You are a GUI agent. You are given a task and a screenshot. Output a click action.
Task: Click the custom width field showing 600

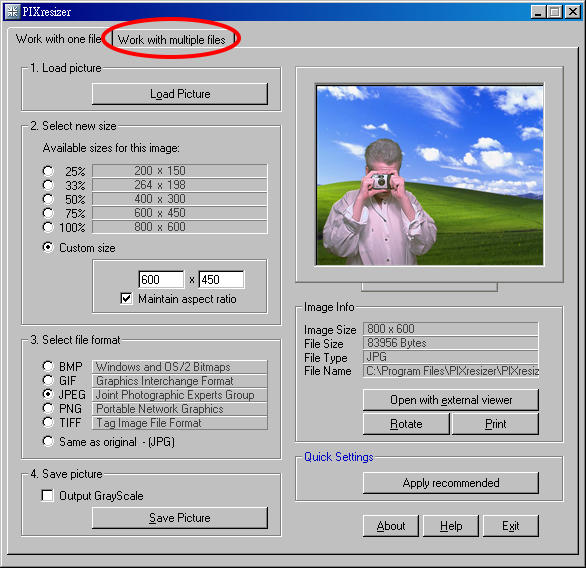[161, 280]
